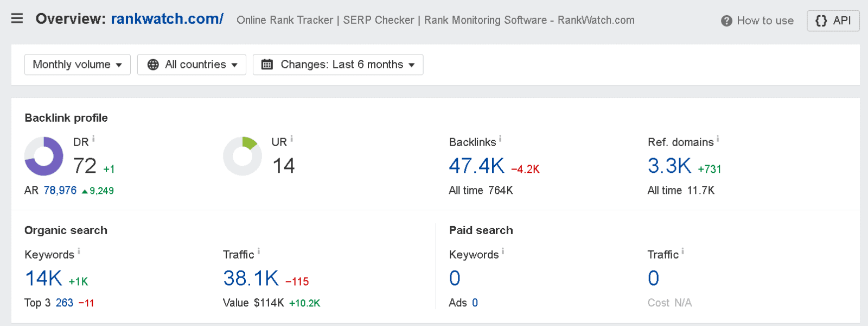Click the UR info icon

tap(291, 139)
